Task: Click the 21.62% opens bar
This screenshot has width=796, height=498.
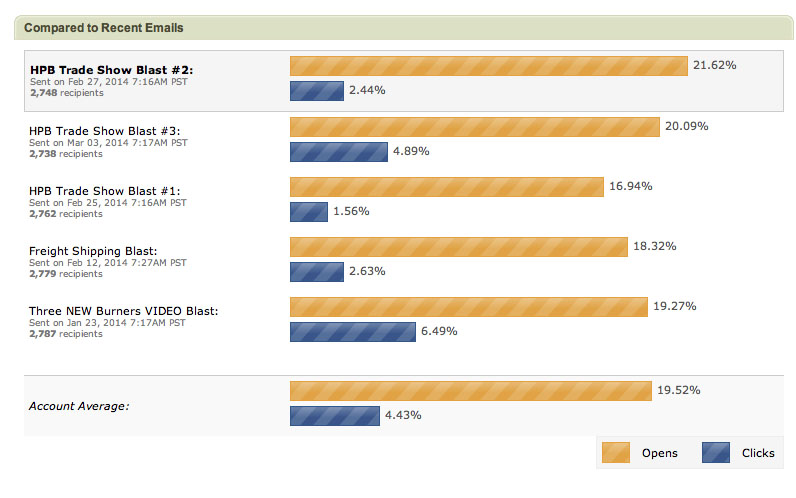Action: (x=488, y=66)
